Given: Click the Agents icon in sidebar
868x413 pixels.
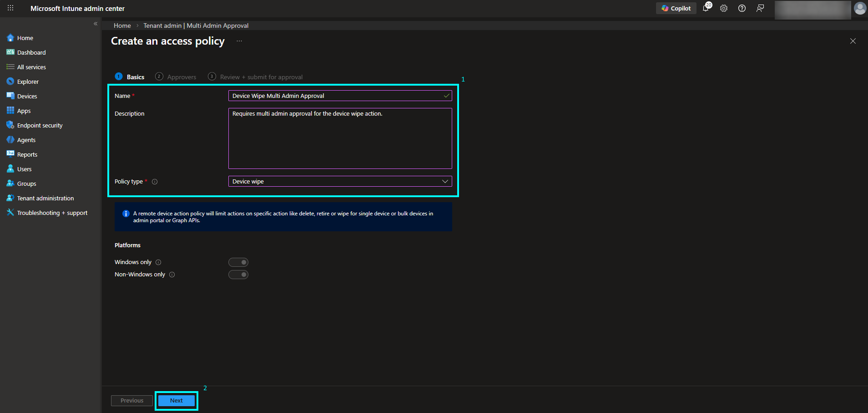Looking at the screenshot, I should point(10,140).
